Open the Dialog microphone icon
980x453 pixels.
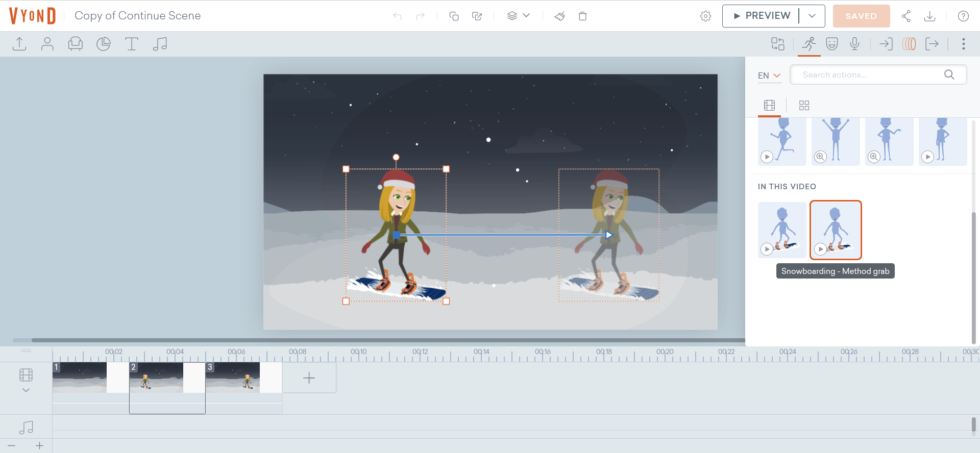pos(855,44)
